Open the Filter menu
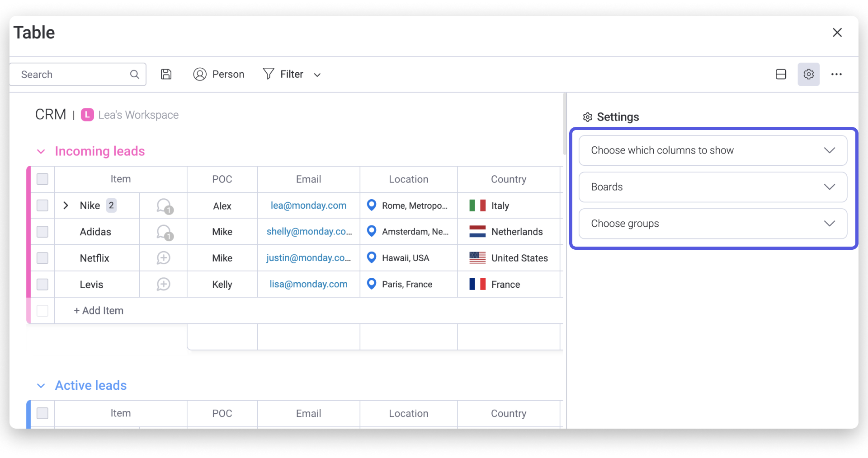Screen dimensions: 868x458 (284, 75)
